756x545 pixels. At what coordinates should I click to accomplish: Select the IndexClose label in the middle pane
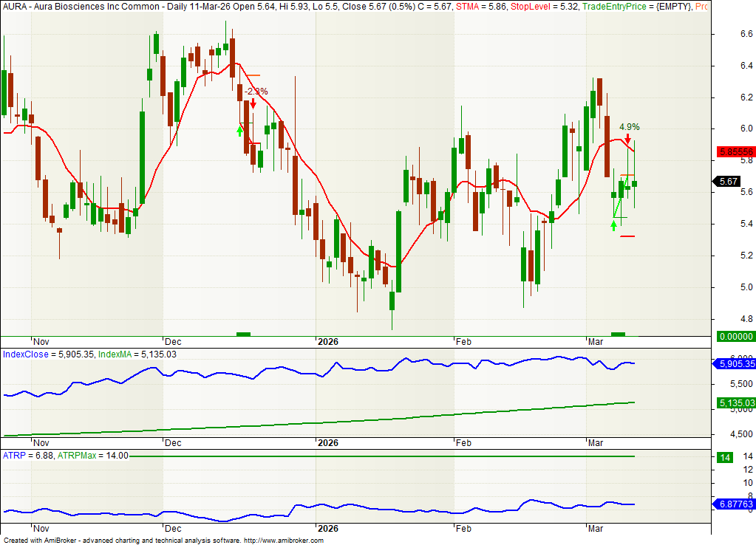click(24, 354)
